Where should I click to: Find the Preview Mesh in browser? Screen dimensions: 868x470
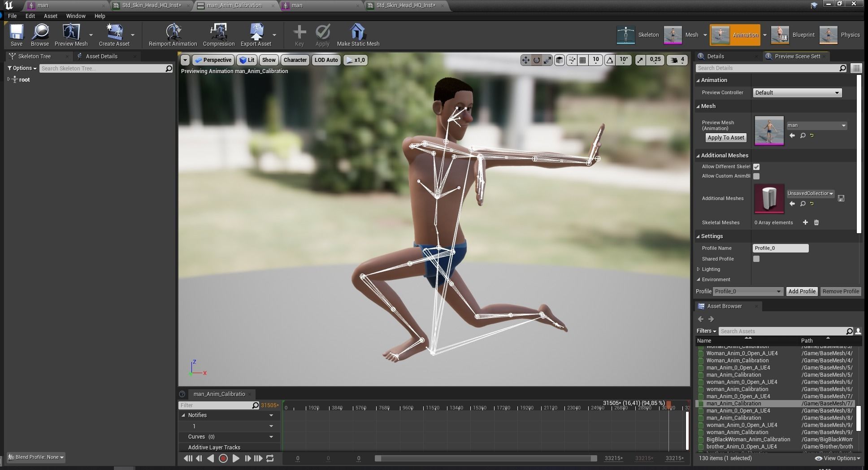[803, 135]
